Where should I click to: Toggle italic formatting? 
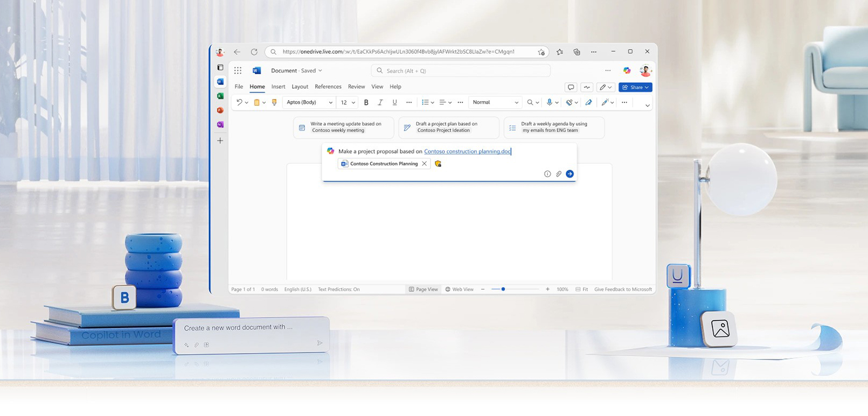(x=380, y=102)
